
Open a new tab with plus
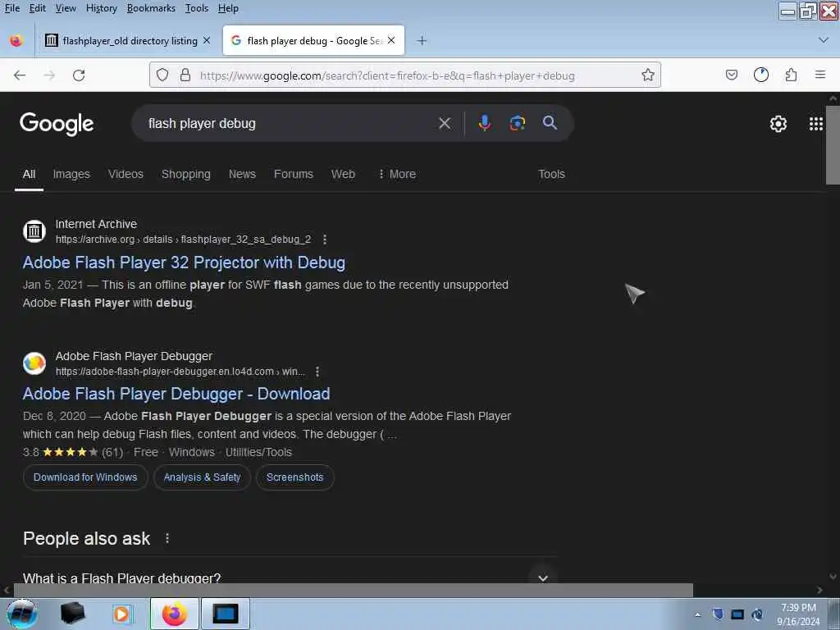pos(422,41)
